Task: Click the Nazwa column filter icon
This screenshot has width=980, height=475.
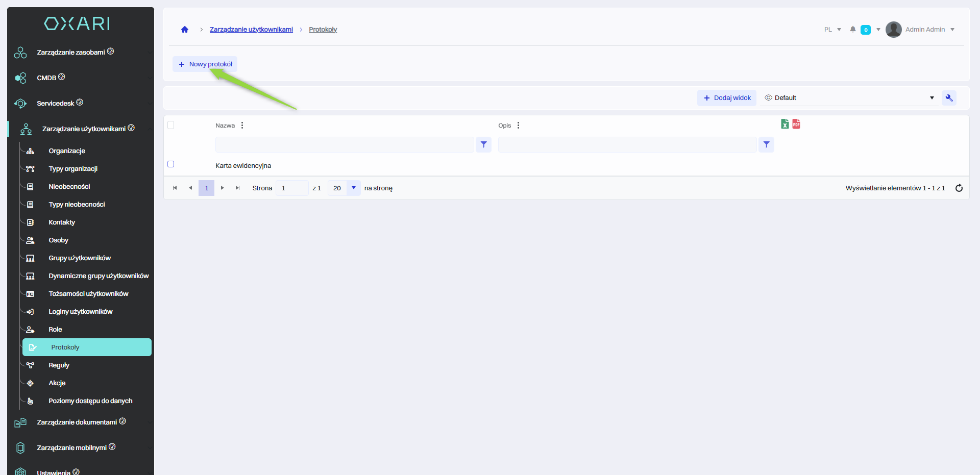Action: point(483,145)
